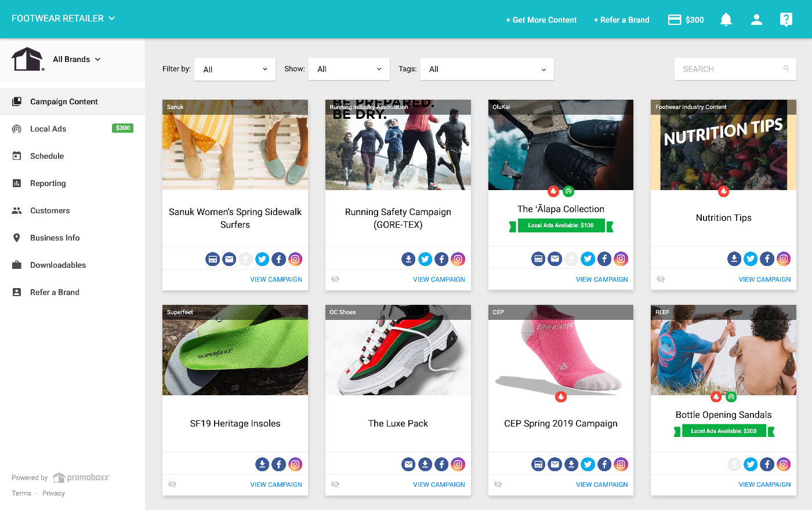
Task: Open the Nutrition Tips image thumbnail
Action: pos(723,145)
